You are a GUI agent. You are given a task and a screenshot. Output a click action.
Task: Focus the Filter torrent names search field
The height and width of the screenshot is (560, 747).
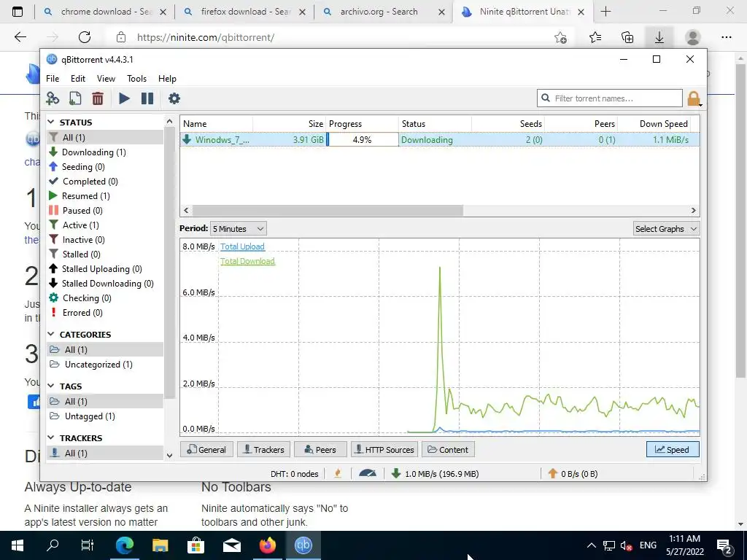pos(610,98)
